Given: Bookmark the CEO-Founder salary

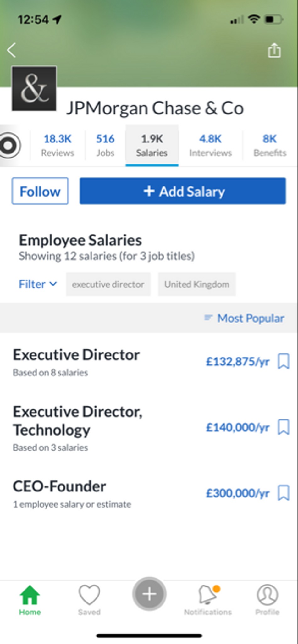Looking at the screenshot, I should coord(283,494).
